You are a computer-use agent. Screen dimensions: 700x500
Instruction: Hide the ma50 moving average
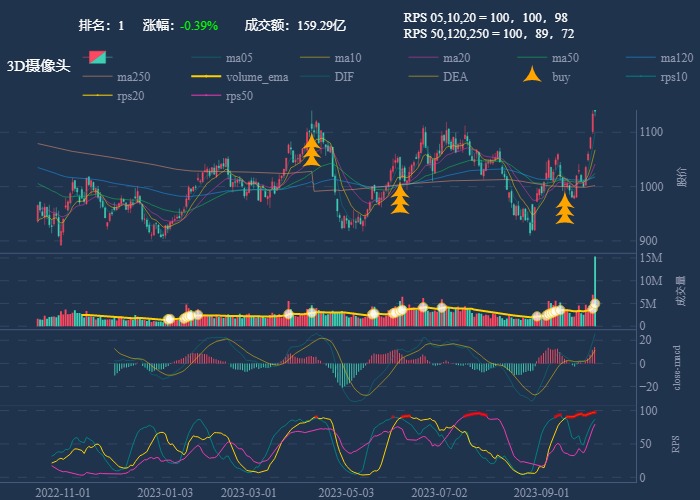[x=534, y=57]
